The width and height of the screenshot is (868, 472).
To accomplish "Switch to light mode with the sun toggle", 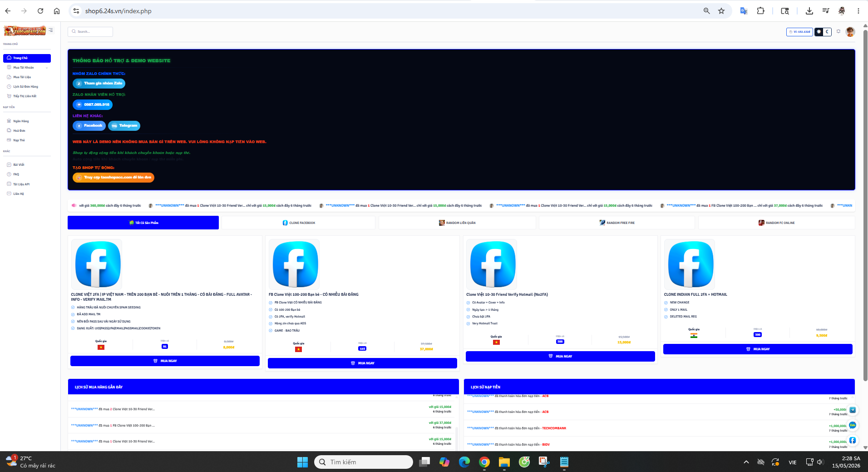I will 819,32.
